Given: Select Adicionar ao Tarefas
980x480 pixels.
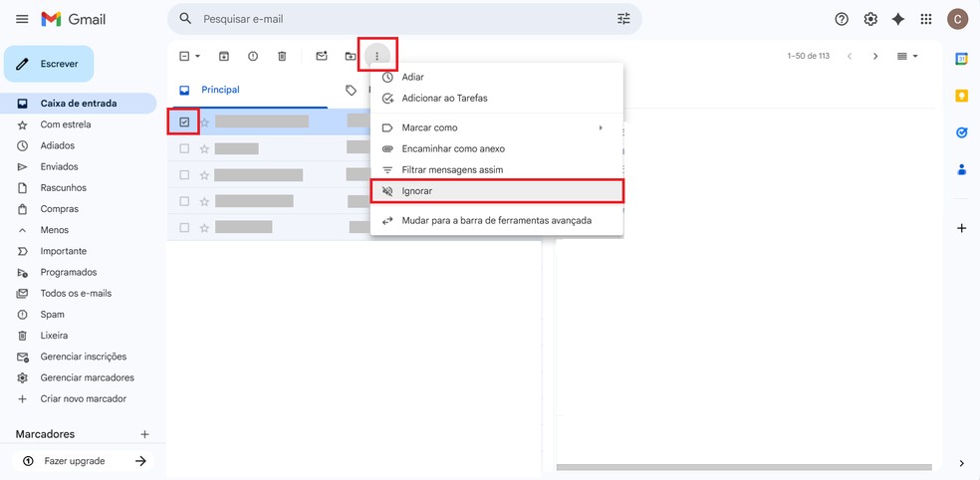Looking at the screenshot, I should point(497,99).
